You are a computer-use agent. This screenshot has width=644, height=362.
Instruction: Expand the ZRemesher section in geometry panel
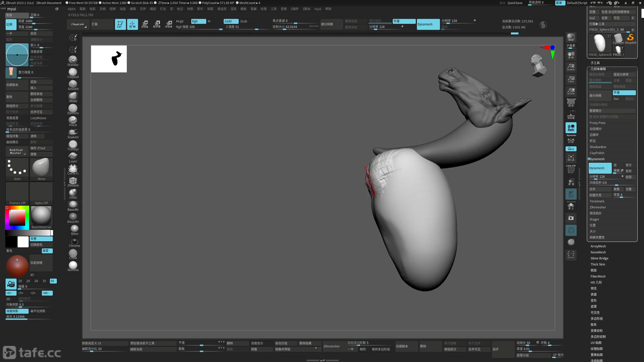coord(598,207)
